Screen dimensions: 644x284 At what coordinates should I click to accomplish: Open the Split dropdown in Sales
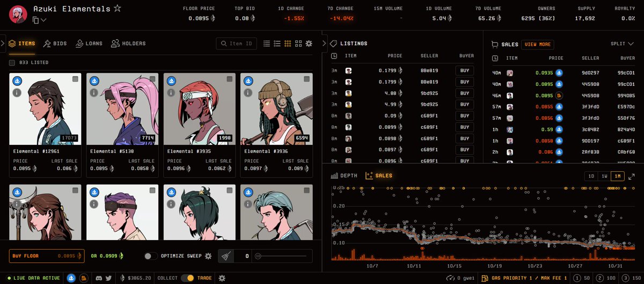click(622, 44)
